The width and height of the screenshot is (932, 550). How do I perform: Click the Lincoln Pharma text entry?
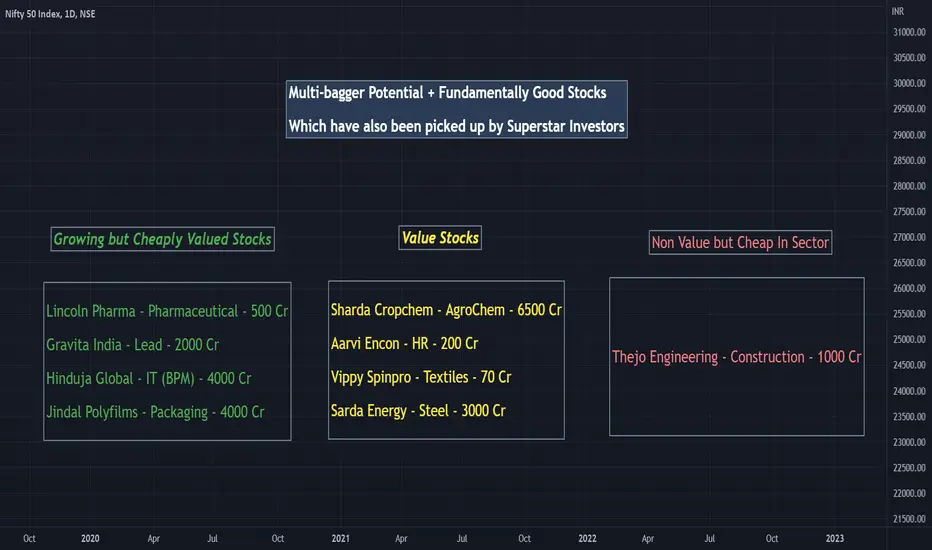coord(166,311)
